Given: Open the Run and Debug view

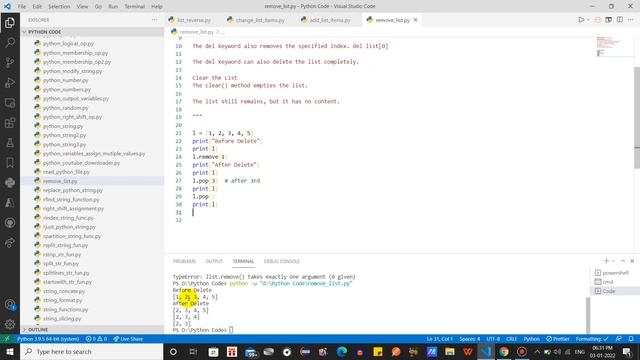Looking at the screenshot, I should (x=10, y=82).
